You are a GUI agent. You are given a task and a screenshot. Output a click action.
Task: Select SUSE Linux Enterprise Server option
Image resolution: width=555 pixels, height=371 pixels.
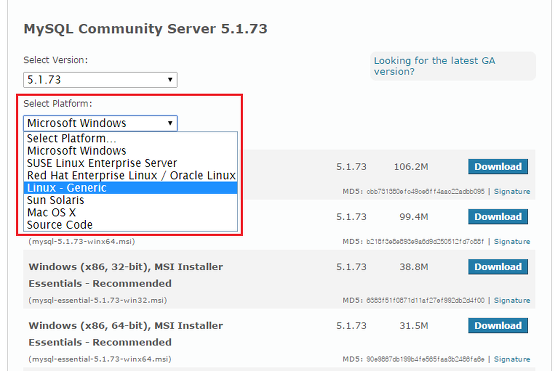tap(130, 163)
